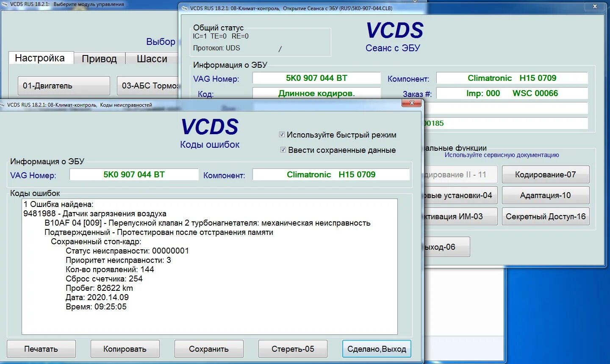
Task: Select the 03-АБС Тормоза module button
Action: point(148,85)
